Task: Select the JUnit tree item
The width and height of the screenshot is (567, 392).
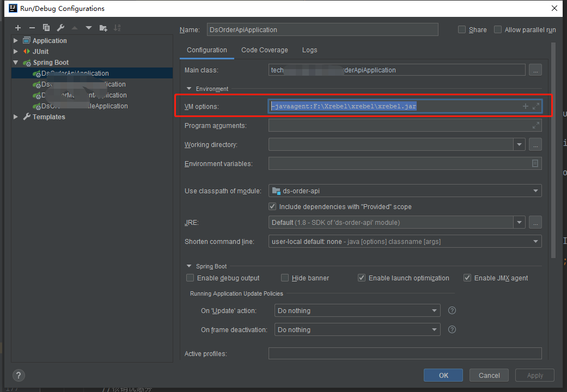Action: [40, 51]
